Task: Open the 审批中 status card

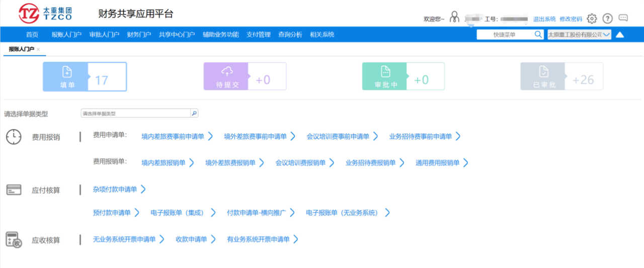Action: tap(385, 76)
